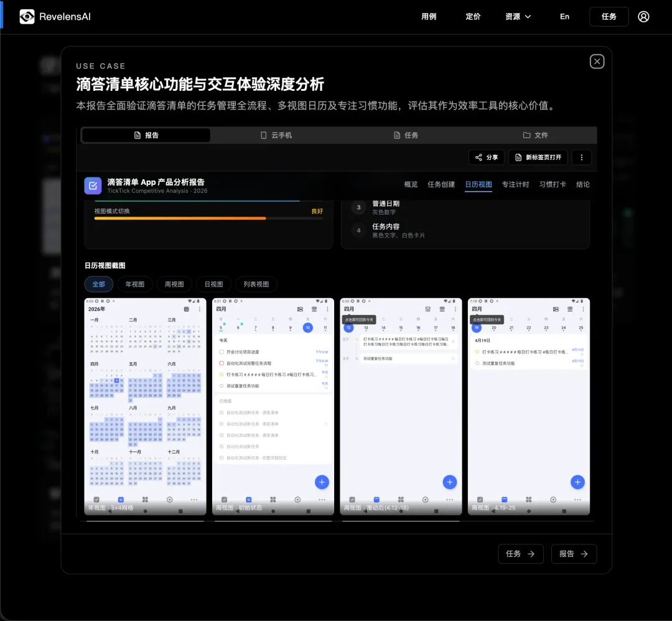Switch to the 云手机 tab
Viewport: 672px width, 621px height.
click(x=276, y=135)
